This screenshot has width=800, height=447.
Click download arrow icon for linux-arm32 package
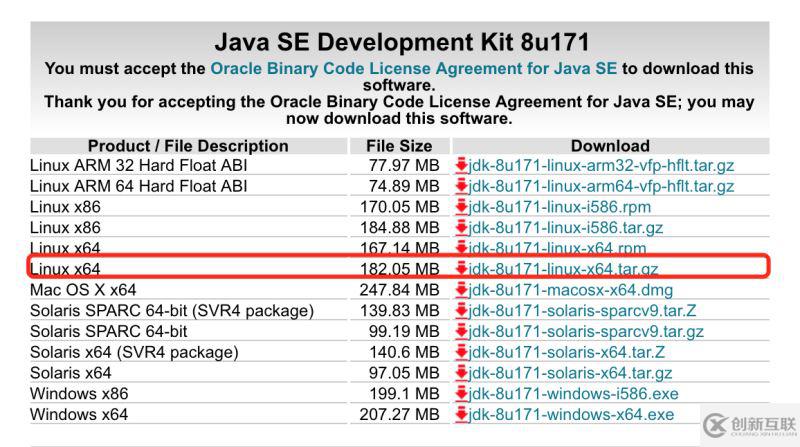[461, 165]
